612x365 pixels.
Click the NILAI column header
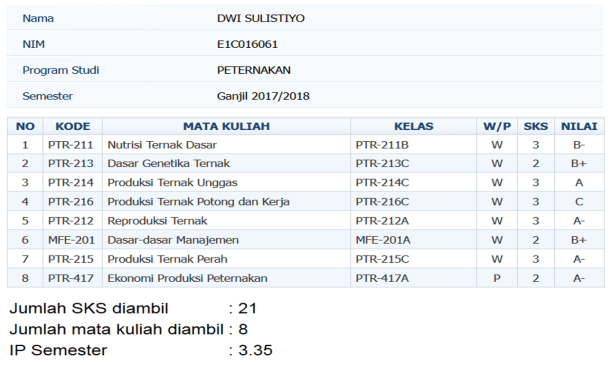click(x=579, y=126)
